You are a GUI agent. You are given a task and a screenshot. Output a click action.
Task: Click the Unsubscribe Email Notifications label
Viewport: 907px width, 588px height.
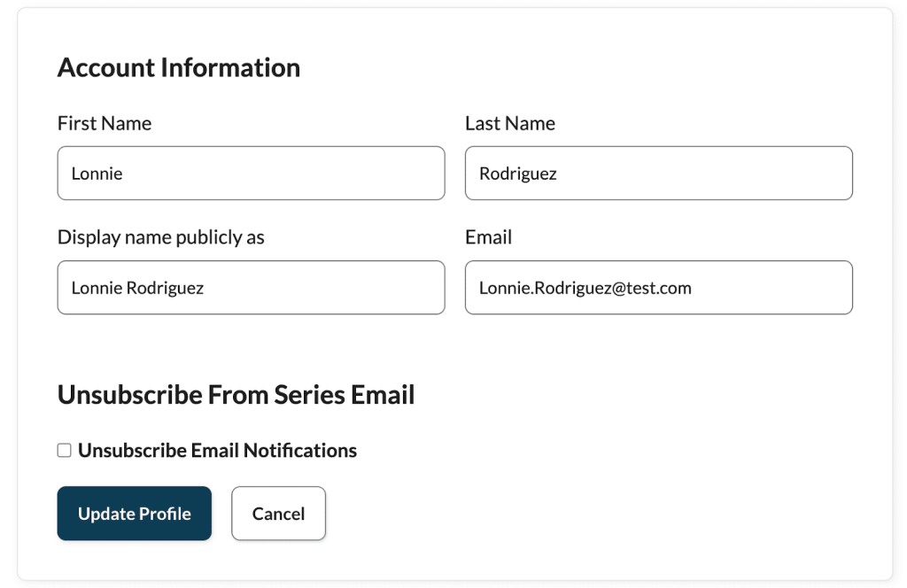click(216, 450)
